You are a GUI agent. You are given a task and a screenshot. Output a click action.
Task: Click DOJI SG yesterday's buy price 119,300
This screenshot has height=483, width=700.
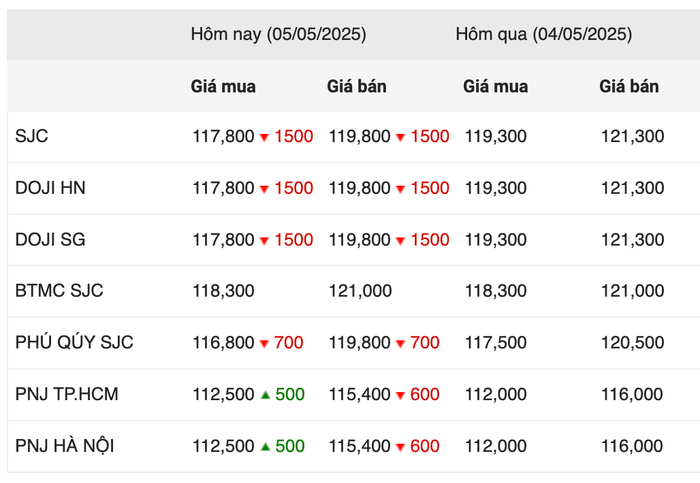click(496, 240)
